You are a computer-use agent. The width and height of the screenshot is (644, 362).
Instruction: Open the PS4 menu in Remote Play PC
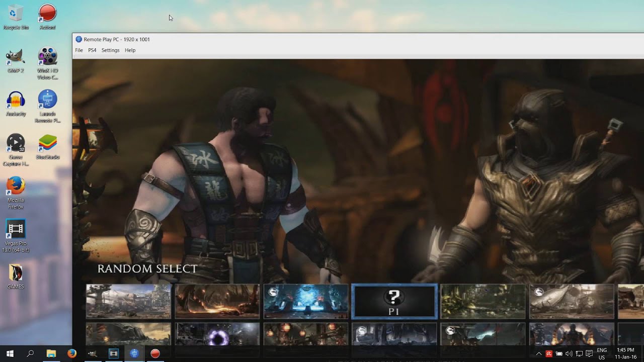pyautogui.click(x=92, y=50)
